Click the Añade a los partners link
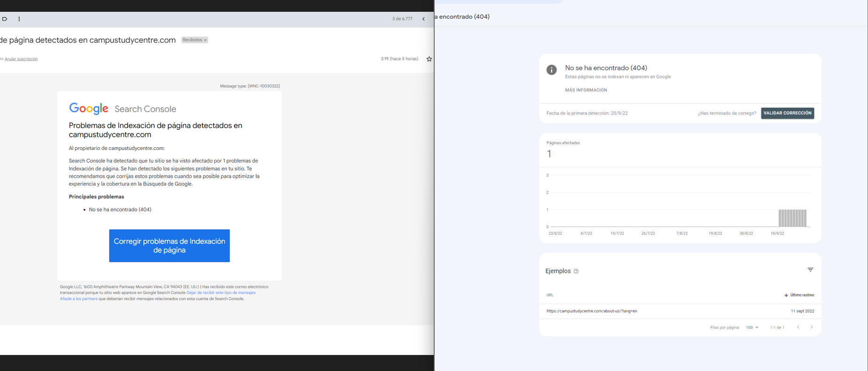868x371 pixels. click(x=78, y=299)
